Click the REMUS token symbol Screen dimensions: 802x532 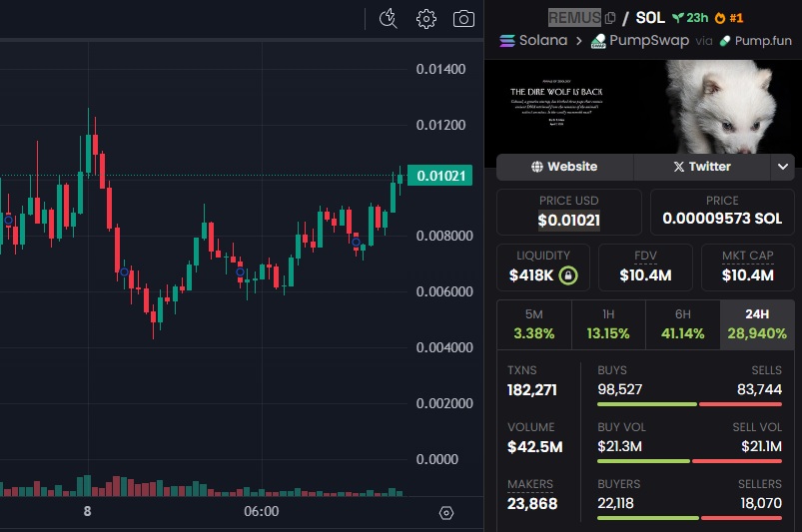pos(574,18)
